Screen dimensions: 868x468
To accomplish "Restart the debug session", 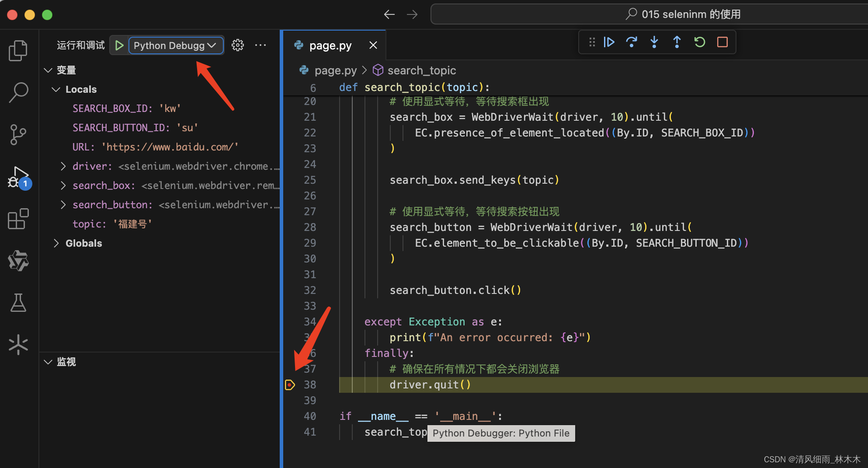I will 700,42.
